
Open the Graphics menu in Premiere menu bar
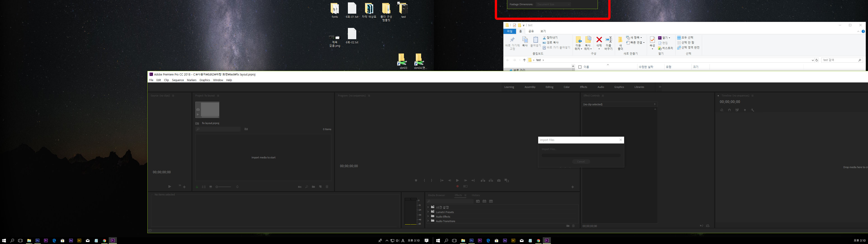(205, 80)
